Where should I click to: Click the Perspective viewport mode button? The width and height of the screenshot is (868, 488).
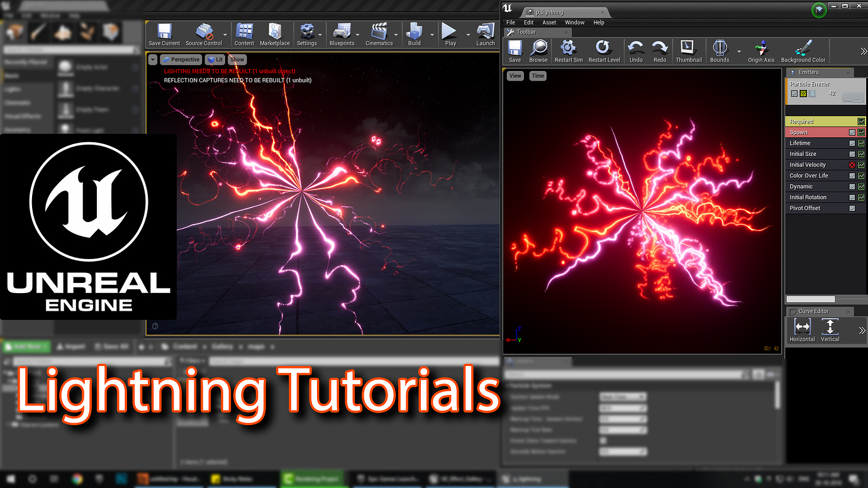[x=181, y=60]
